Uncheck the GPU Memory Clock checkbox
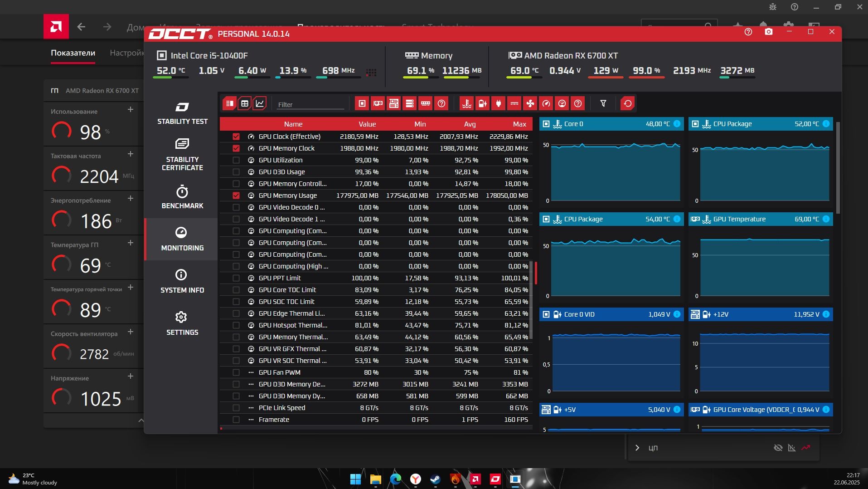This screenshot has width=868, height=489. pos(236,148)
